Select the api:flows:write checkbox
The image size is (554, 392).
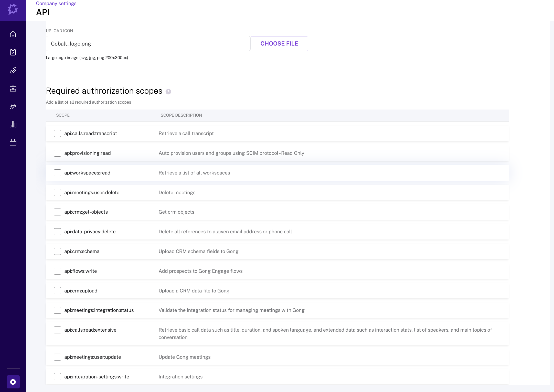pos(57,271)
